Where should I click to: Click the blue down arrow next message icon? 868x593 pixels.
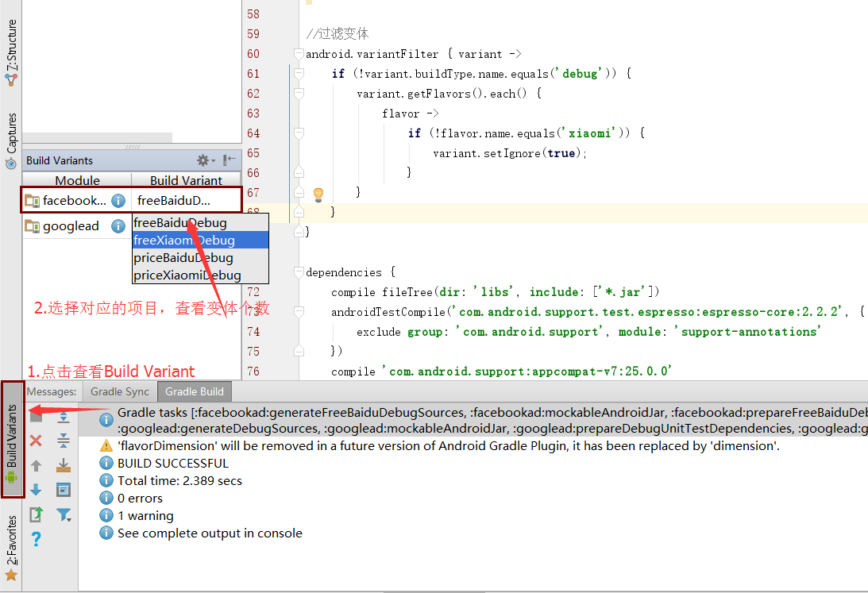36,490
